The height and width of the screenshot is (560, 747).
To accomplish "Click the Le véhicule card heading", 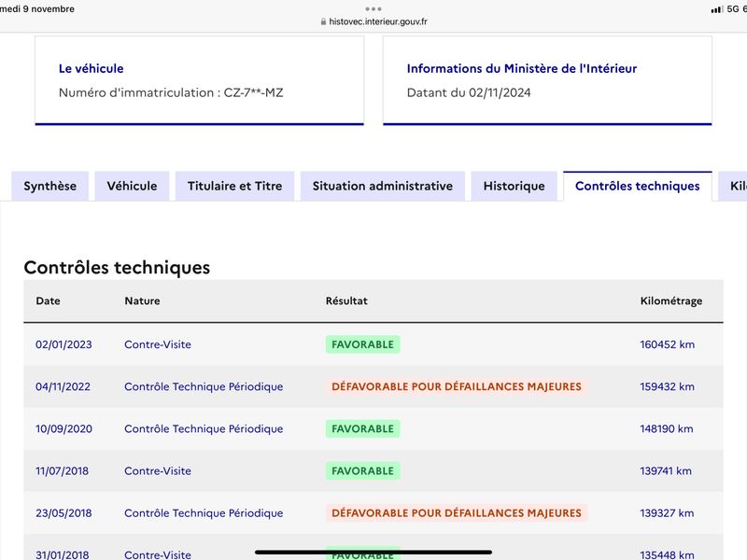I will click(91, 68).
